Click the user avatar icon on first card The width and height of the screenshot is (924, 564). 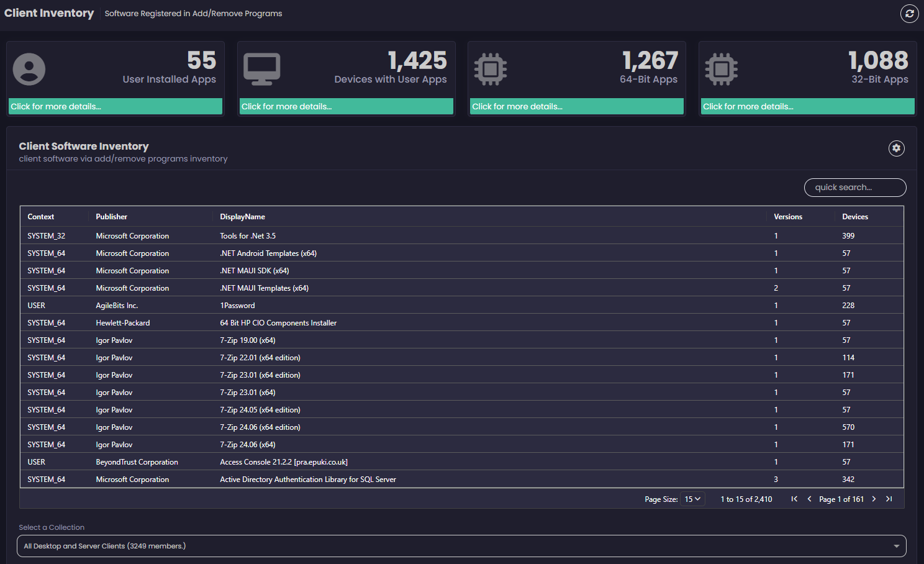coord(29,69)
